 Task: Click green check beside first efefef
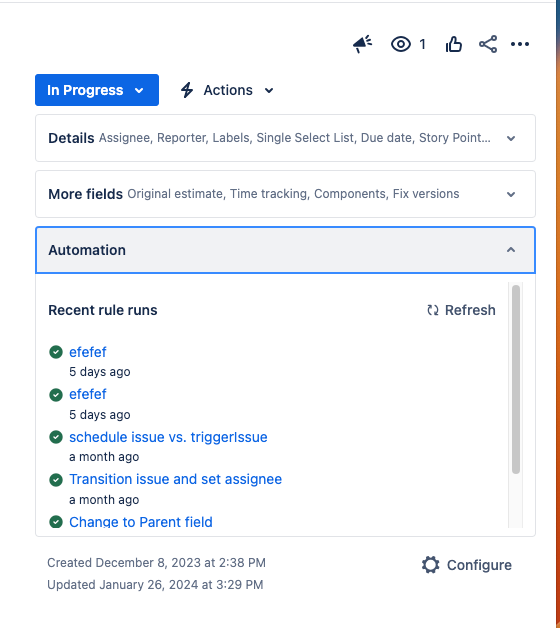56,352
